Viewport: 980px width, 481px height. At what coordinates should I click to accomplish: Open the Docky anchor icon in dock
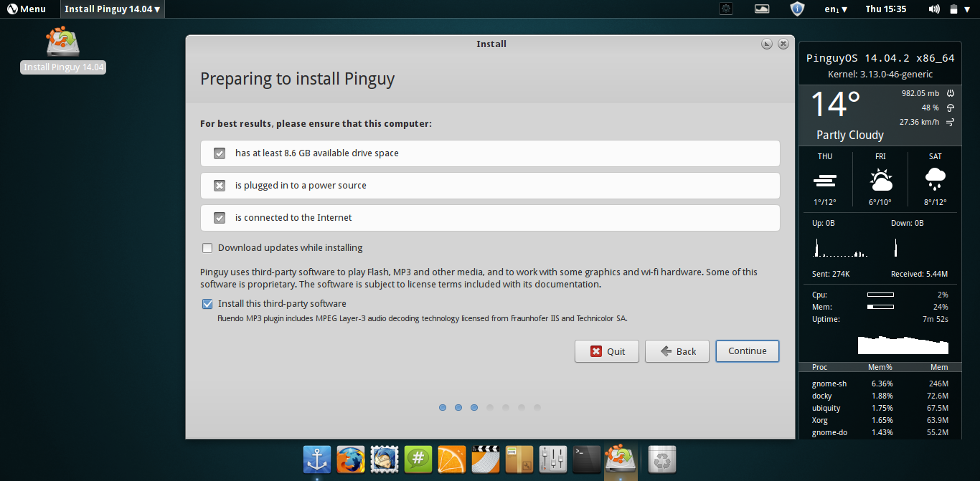click(317, 459)
